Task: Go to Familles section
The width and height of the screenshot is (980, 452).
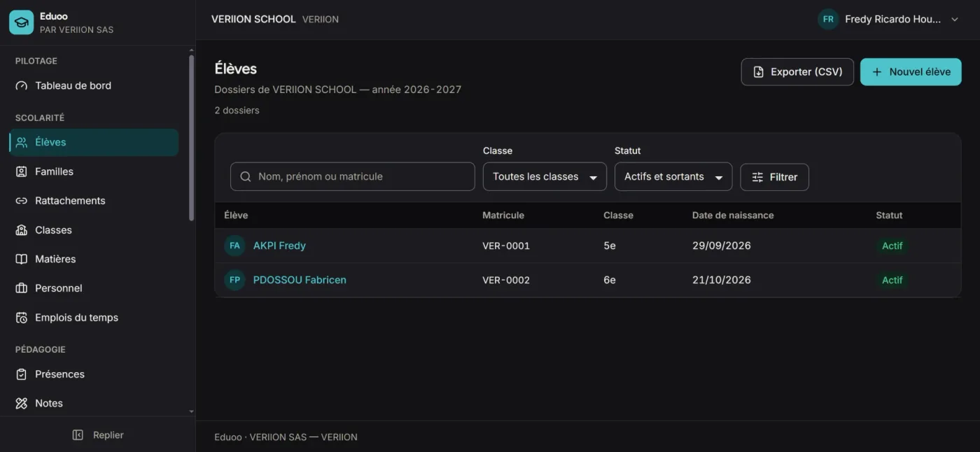Action: point(94,171)
